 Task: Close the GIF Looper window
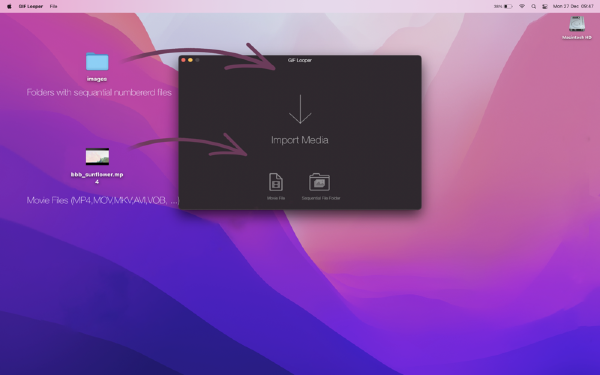[183, 60]
